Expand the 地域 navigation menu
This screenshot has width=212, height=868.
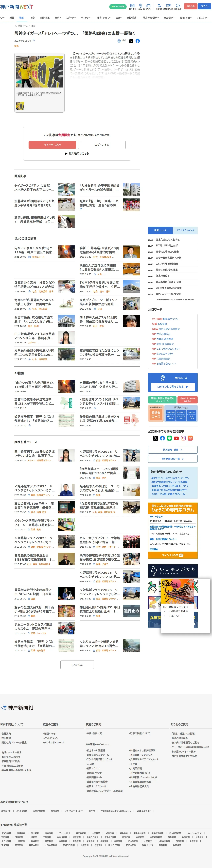click(22, 17)
